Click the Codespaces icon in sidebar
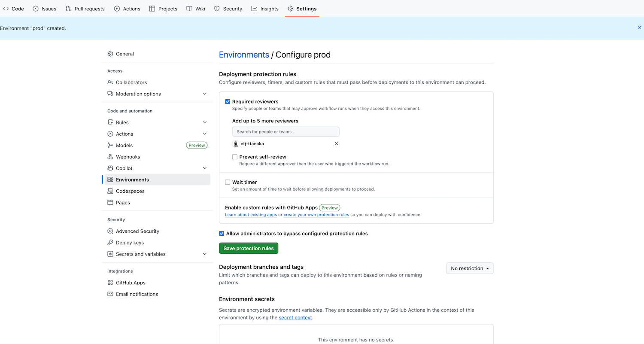The height and width of the screenshot is (344, 644). pos(110,191)
